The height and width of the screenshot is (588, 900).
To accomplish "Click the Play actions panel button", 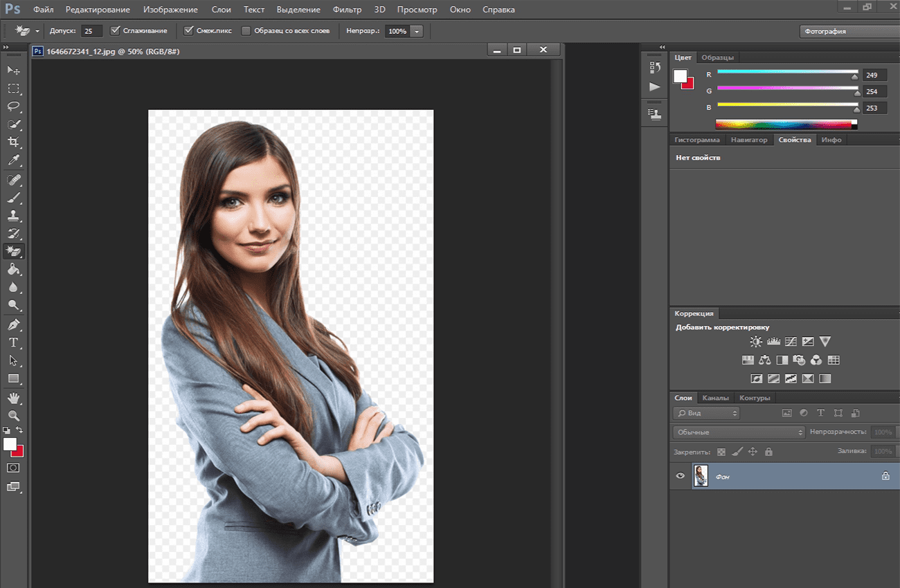I will (655, 87).
